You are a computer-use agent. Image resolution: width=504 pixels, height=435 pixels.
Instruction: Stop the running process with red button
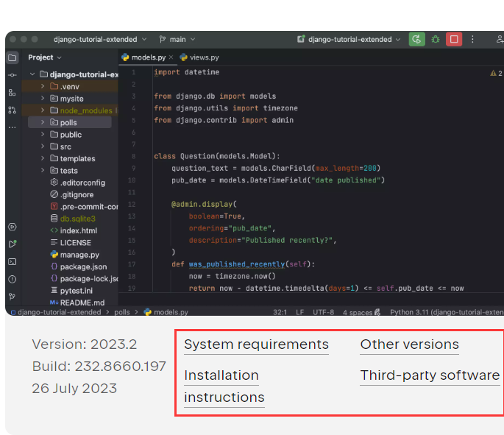coord(454,39)
